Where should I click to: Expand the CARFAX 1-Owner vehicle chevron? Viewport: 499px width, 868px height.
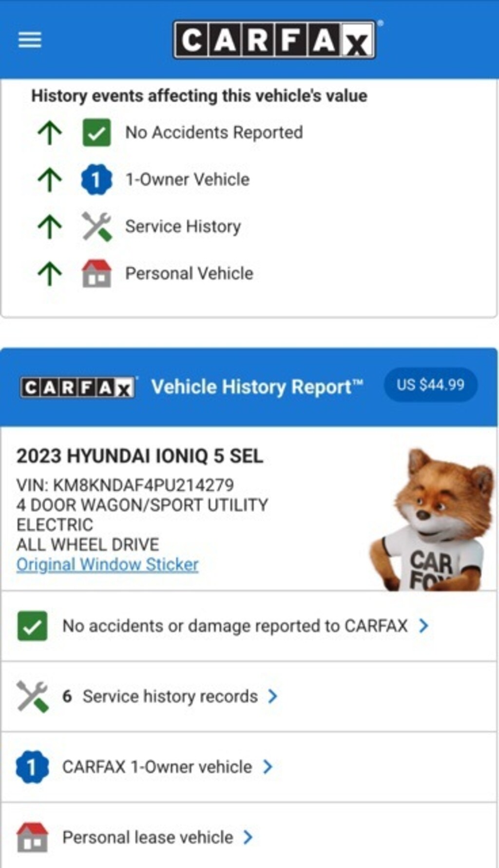click(268, 767)
